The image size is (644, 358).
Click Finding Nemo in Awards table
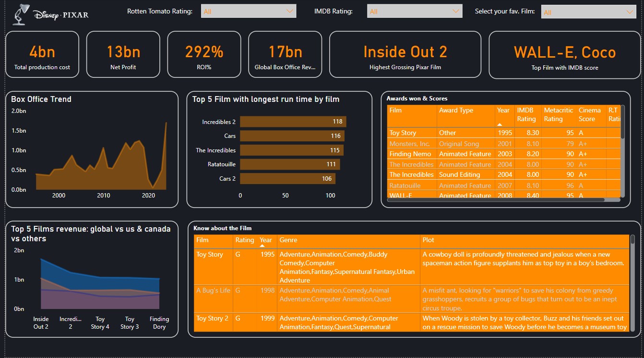(410, 154)
